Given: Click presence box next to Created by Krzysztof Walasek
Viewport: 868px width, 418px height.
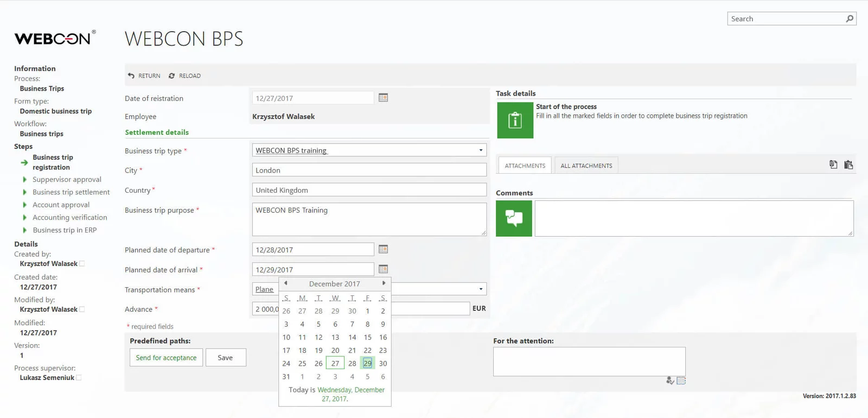Looking at the screenshot, I should (x=82, y=264).
